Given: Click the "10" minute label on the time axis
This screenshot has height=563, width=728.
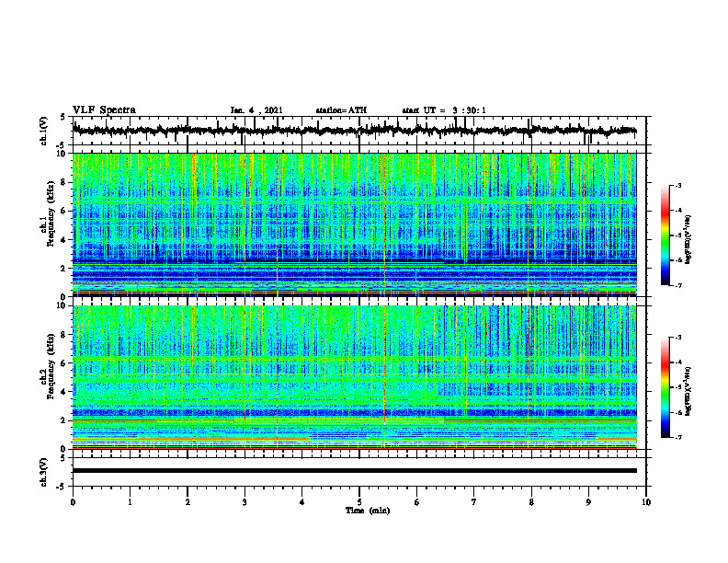Looking at the screenshot, I should 646,502.
